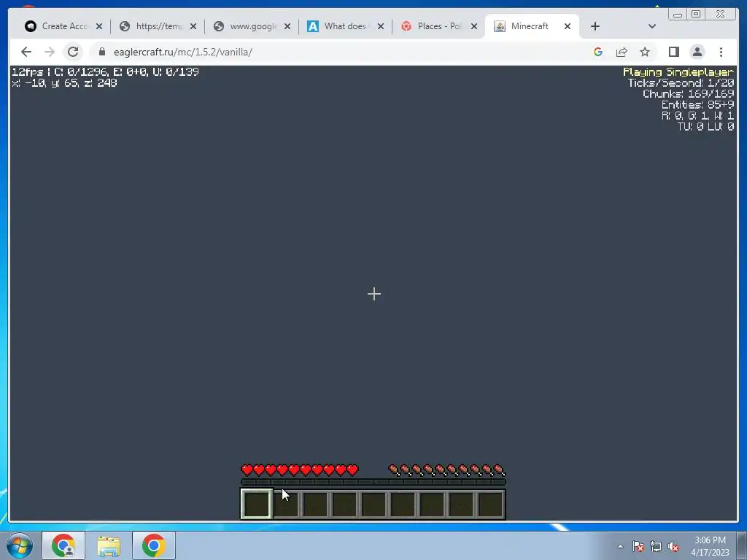Open the muted volume tray icon
The width and height of the screenshot is (747, 560).
[673, 546]
